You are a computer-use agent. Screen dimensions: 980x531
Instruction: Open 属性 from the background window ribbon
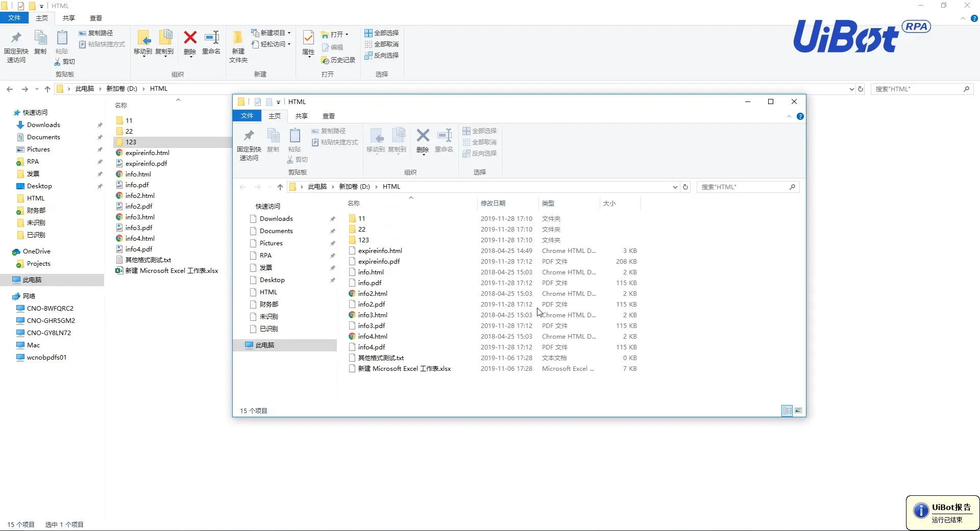tap(308, 43)
